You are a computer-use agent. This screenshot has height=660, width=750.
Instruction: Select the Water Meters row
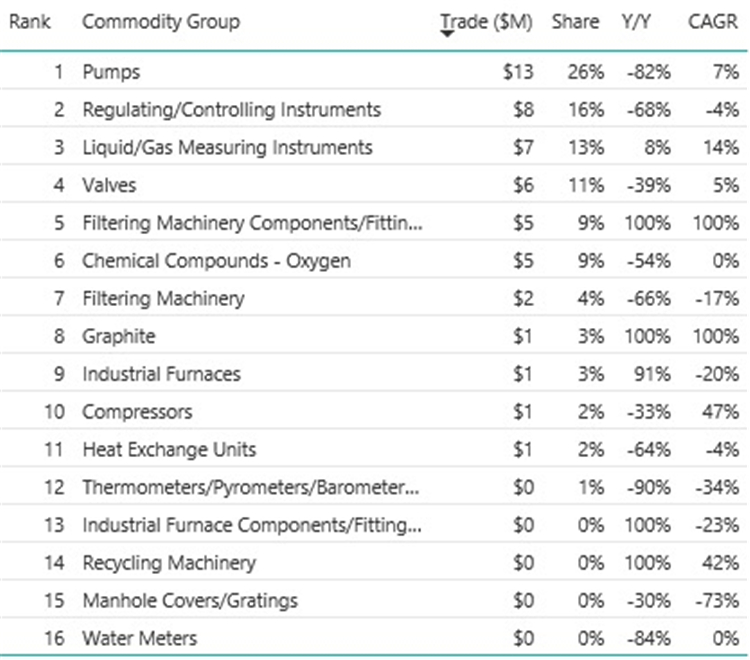click(374, 638)
